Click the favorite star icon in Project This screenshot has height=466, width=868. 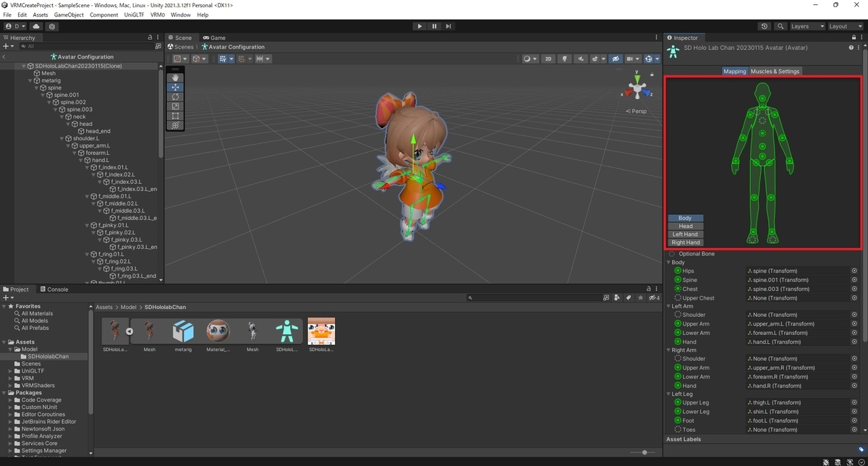point(640,297)
